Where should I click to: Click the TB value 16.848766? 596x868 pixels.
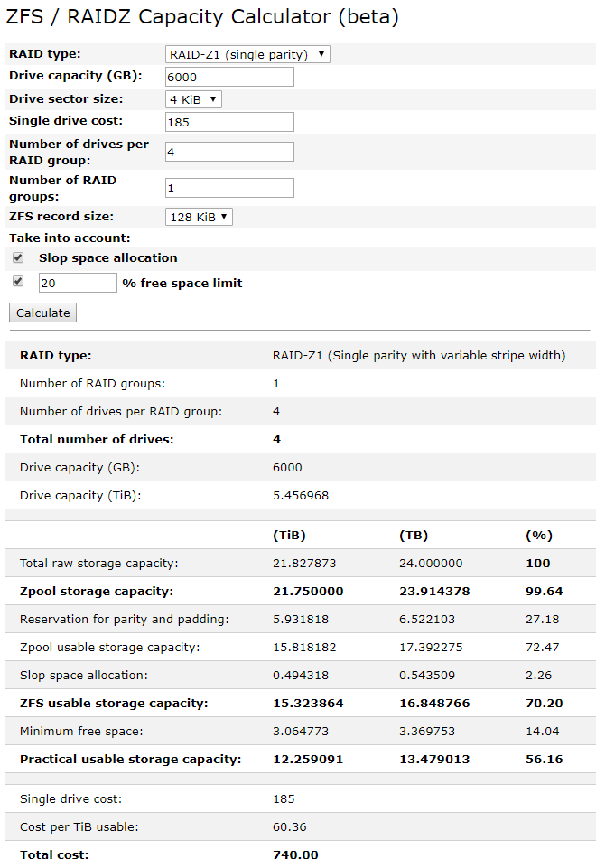(x=434, y=703)
